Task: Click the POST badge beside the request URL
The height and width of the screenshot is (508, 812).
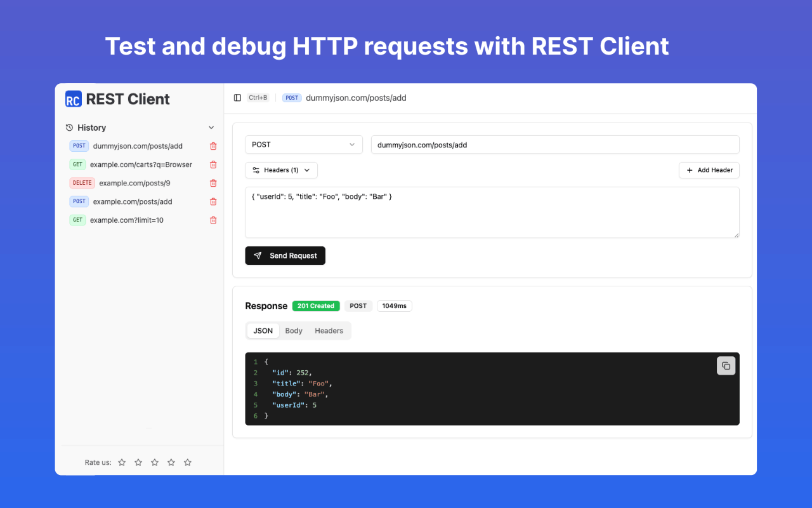Action: pyautogui.click(x=292, y=98)
